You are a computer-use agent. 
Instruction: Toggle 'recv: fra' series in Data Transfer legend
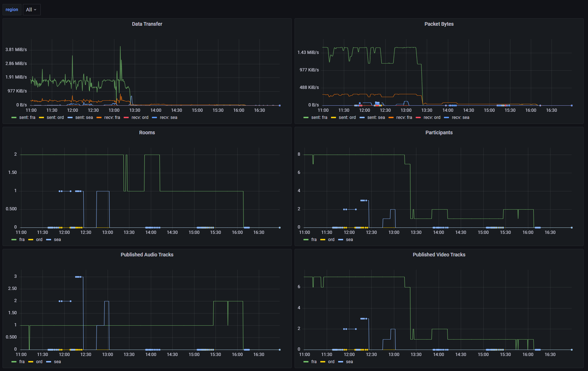tap(112, 117)
